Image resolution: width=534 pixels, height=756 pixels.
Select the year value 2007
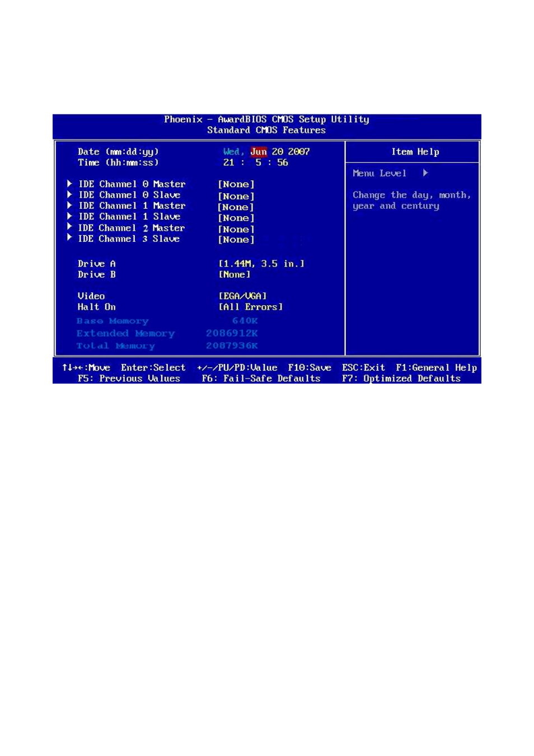pos(299,152)
